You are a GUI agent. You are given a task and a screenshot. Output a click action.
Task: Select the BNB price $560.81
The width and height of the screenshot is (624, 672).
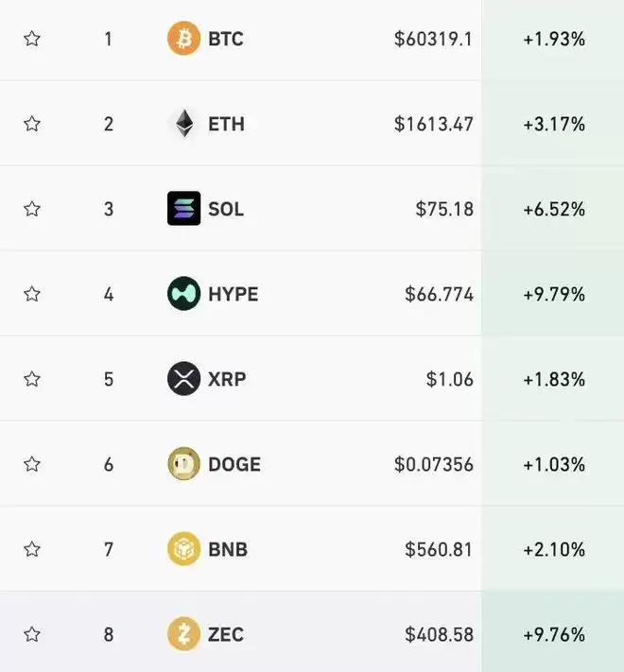point(439,549)
